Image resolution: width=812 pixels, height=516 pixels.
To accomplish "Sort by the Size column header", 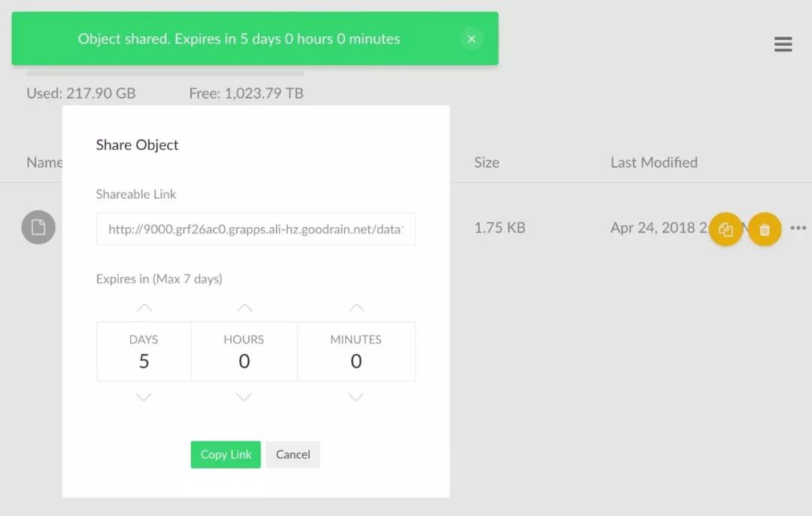I will (x=486, y=162).
